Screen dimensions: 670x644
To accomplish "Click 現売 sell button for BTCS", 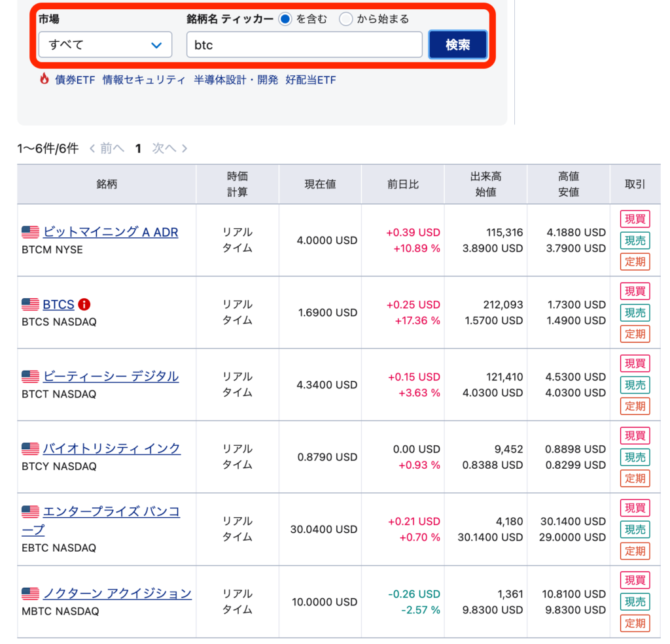I will pos(635,313).
